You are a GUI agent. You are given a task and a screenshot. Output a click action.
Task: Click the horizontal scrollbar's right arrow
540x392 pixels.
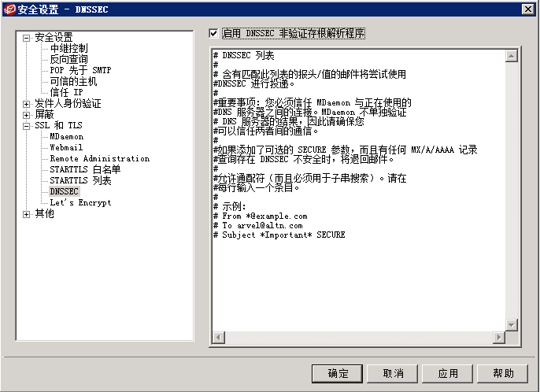pyautogui.click(x=499, y=337)
